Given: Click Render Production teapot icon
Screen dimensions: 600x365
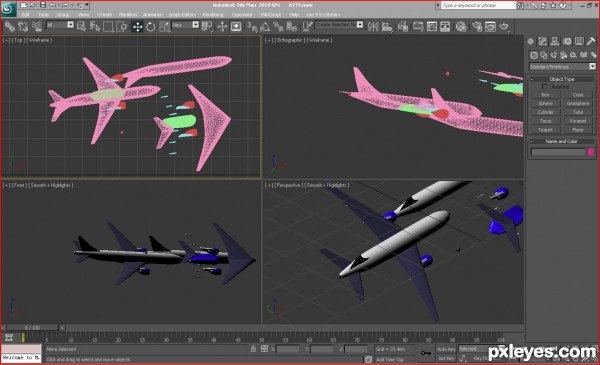Looking at the screenshot, I should [x=504, y=26].
